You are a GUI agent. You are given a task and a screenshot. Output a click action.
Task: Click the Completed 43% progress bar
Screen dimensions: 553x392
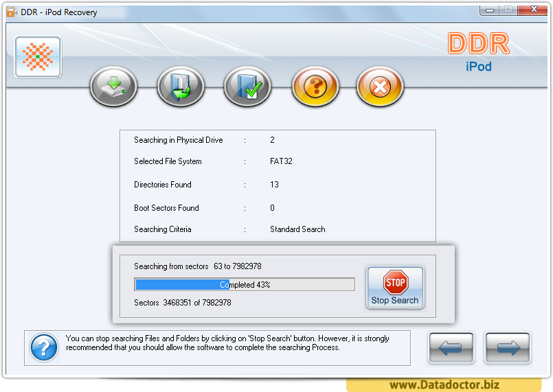click(245, 284)
